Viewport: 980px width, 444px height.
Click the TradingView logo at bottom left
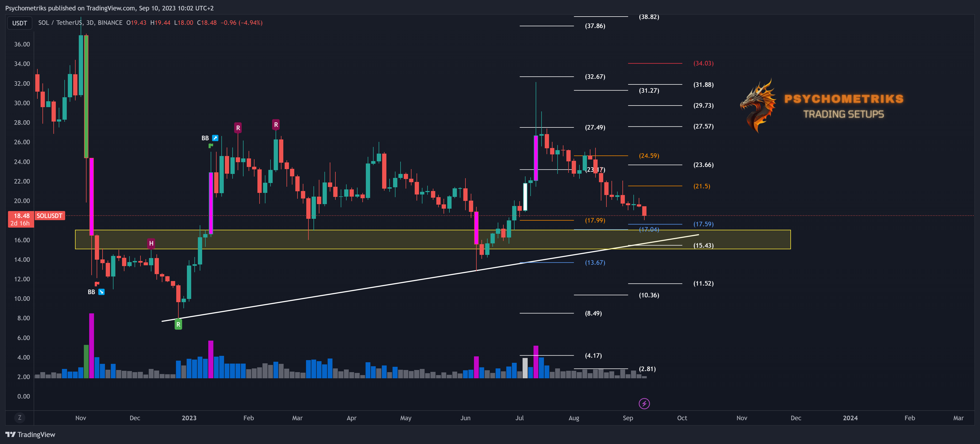point(30,434)
